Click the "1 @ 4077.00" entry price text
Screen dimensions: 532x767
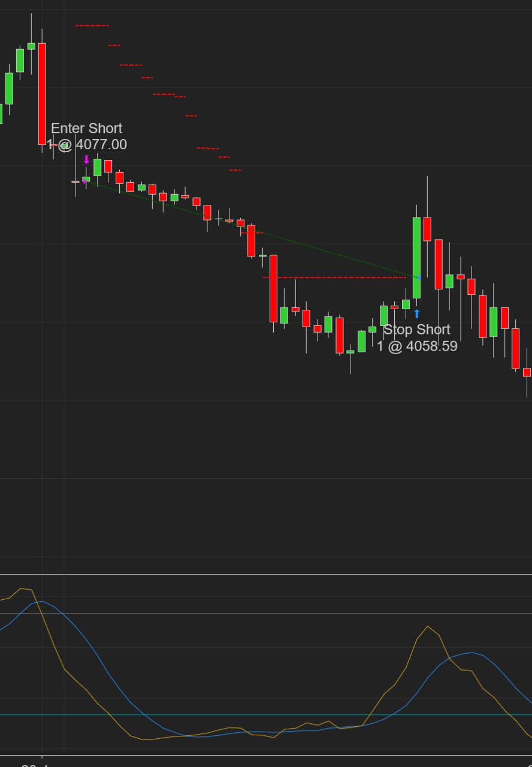[x=87, y=144]
